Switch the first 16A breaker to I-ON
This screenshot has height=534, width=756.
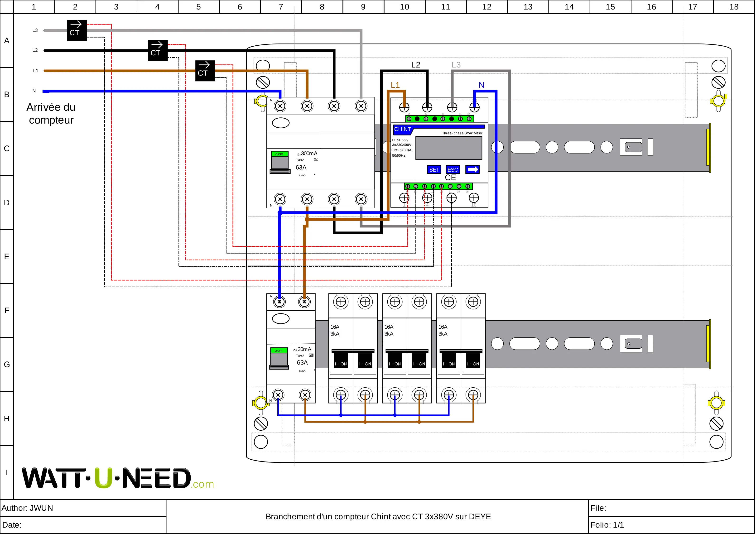tap(341, 363)
